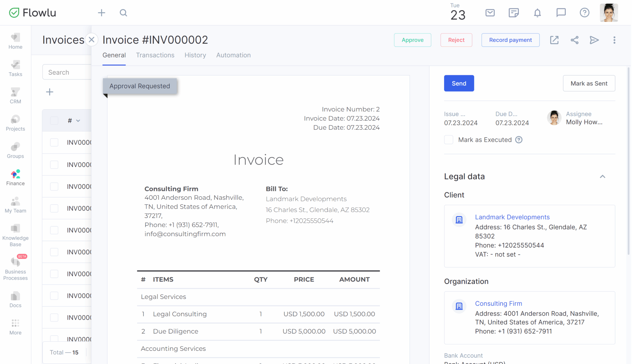Open the mail inbox icon
This screenshot has width=632, height=364.
(x=490, y=13)
